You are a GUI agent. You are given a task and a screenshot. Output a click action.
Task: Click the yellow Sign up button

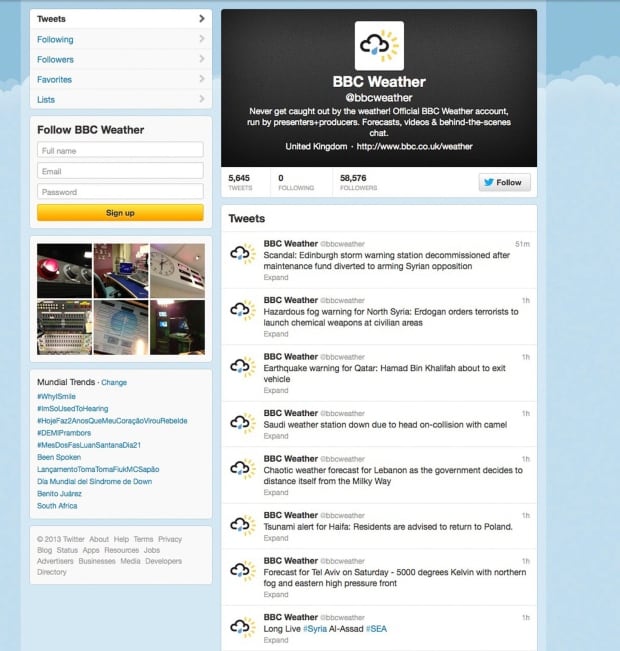tap(120, 213)
